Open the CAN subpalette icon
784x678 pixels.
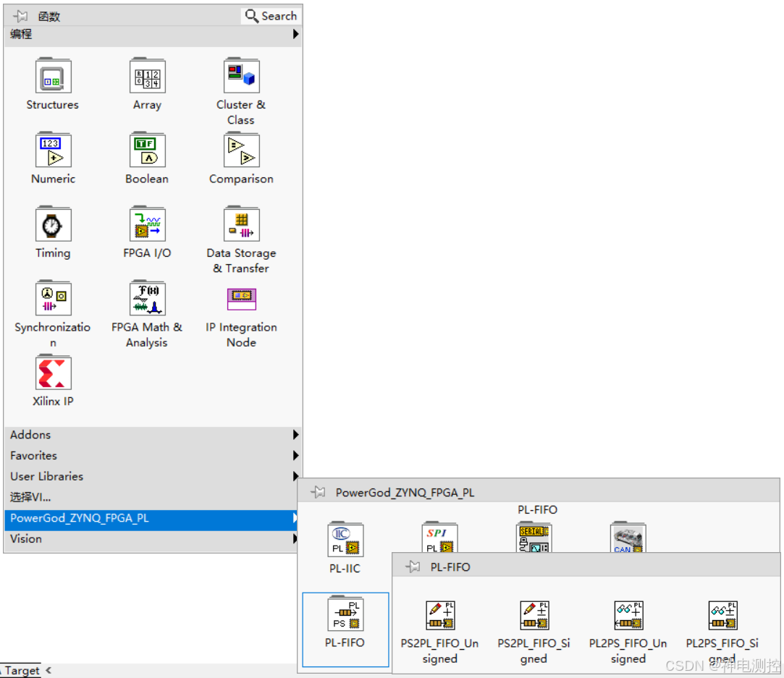(628, 538)
